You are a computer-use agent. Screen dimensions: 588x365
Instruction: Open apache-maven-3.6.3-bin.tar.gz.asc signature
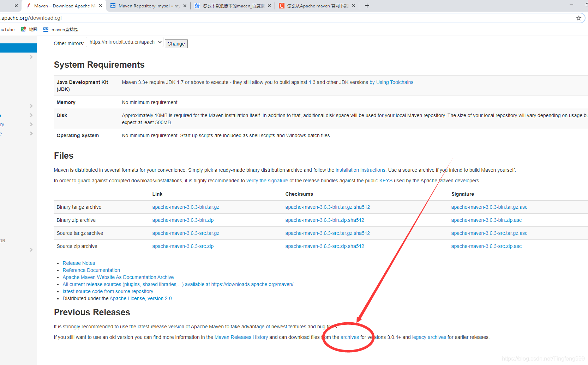point(489,207)
